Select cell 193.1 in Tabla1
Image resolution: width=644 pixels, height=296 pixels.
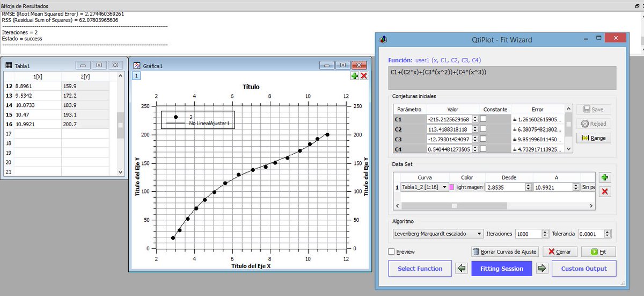[85, 115]
